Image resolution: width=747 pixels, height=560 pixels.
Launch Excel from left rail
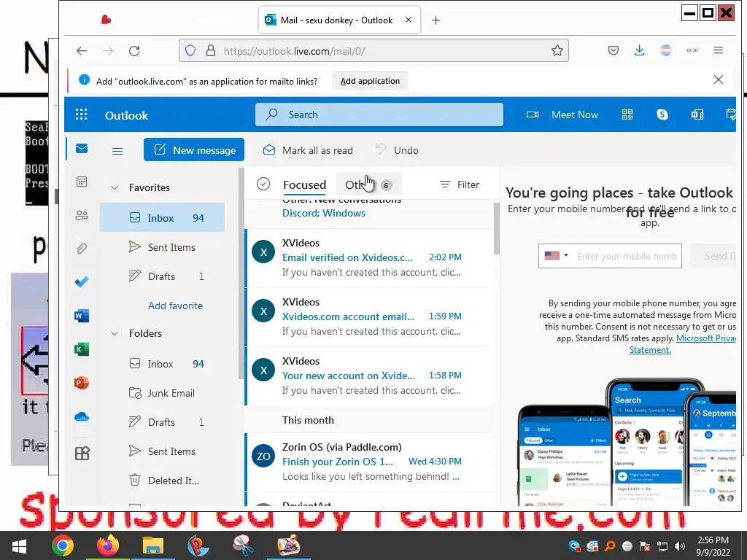pyautogui.click(x=82, y=349)
